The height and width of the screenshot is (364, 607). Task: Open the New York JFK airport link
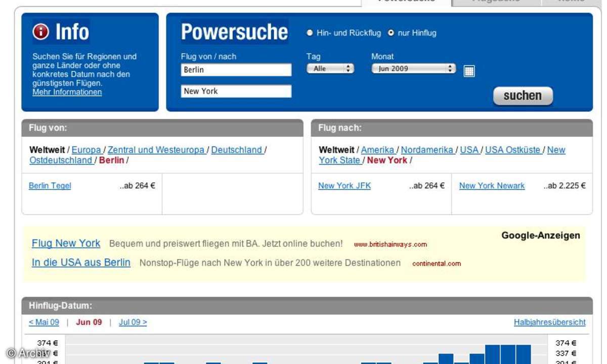click(x=344, y=186)
